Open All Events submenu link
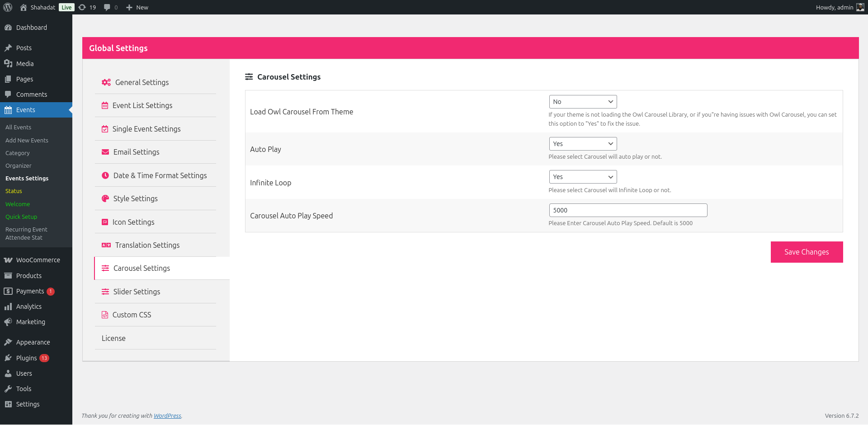 [x=18, y=127]
